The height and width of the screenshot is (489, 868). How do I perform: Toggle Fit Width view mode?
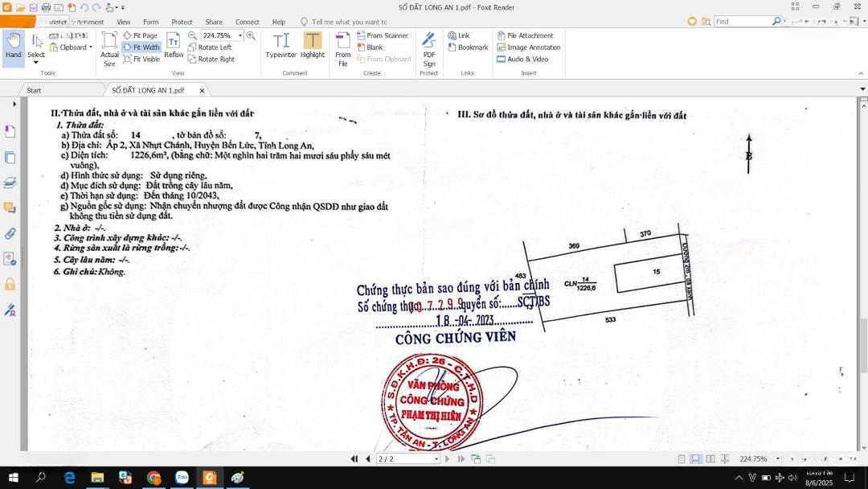(141, 47)
